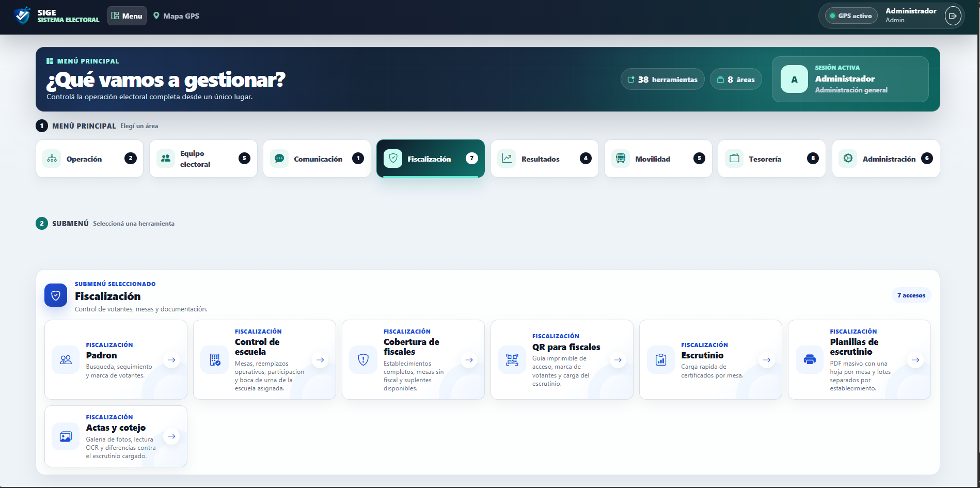Click the 'Escrutinio' card title text
Screen dimensions: 980x488
click(x=702, y=355)
